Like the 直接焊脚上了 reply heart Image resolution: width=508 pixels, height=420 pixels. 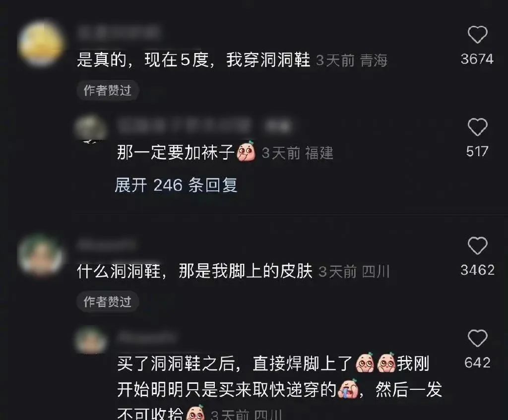click(478, 338)
